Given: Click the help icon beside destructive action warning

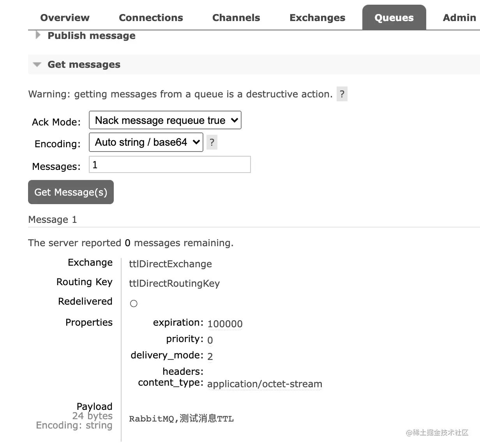Looking at the screenshot, I should point(342,94).
